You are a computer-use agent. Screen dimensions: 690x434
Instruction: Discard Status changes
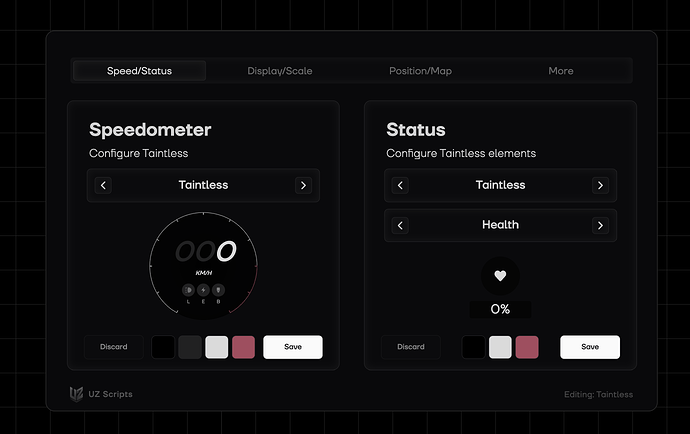tap(411, 347)
